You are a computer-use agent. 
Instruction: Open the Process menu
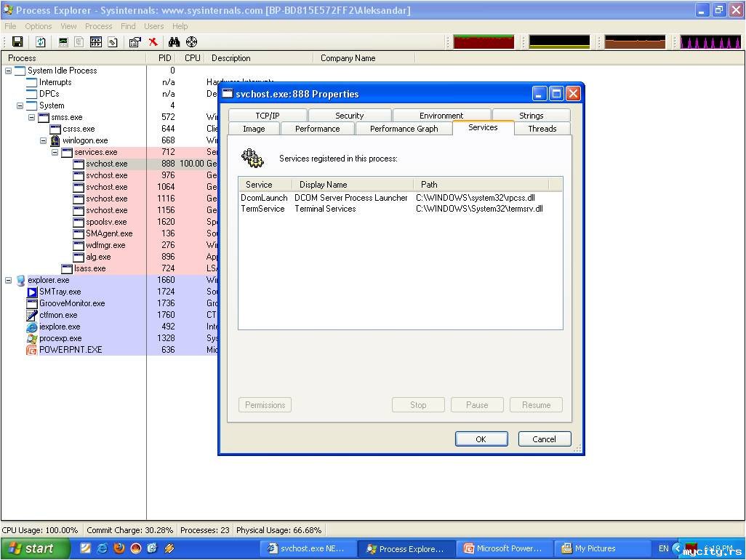[98, 26]
